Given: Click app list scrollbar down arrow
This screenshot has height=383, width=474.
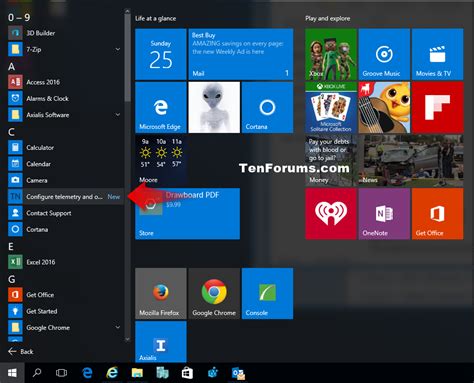Looking at the screenshot, I should [x=127, y=339].
